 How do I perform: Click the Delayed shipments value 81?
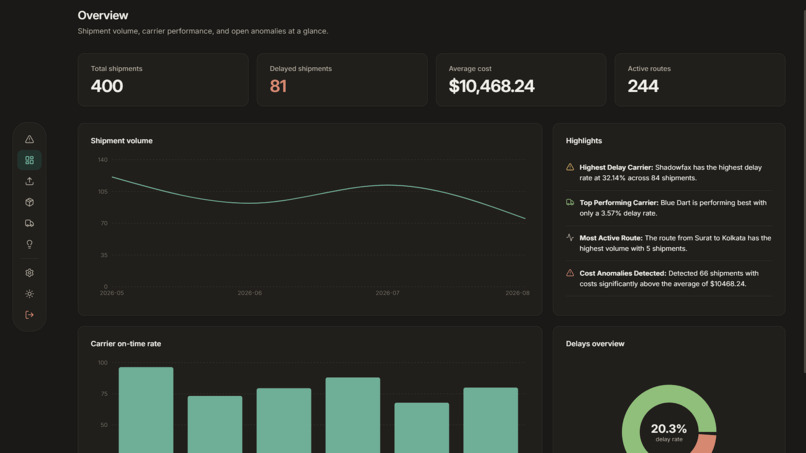pyautogui.click(x=278, y=86)
